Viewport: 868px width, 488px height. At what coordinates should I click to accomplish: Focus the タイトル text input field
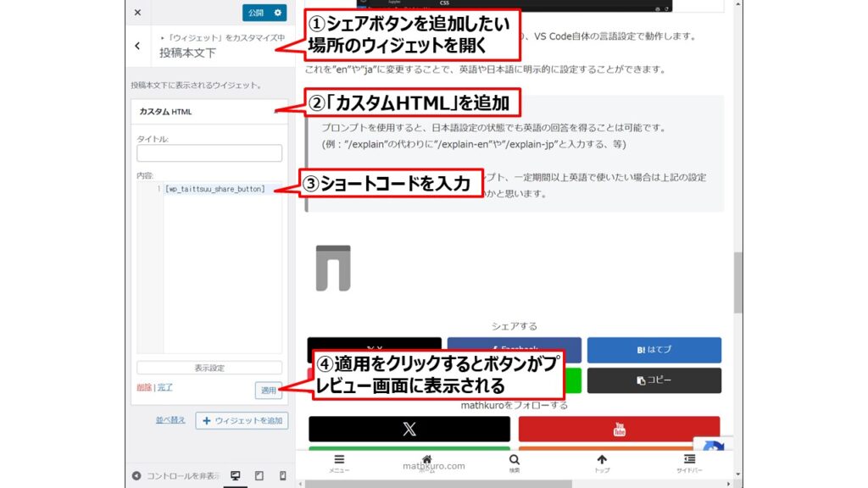point(209,153)
